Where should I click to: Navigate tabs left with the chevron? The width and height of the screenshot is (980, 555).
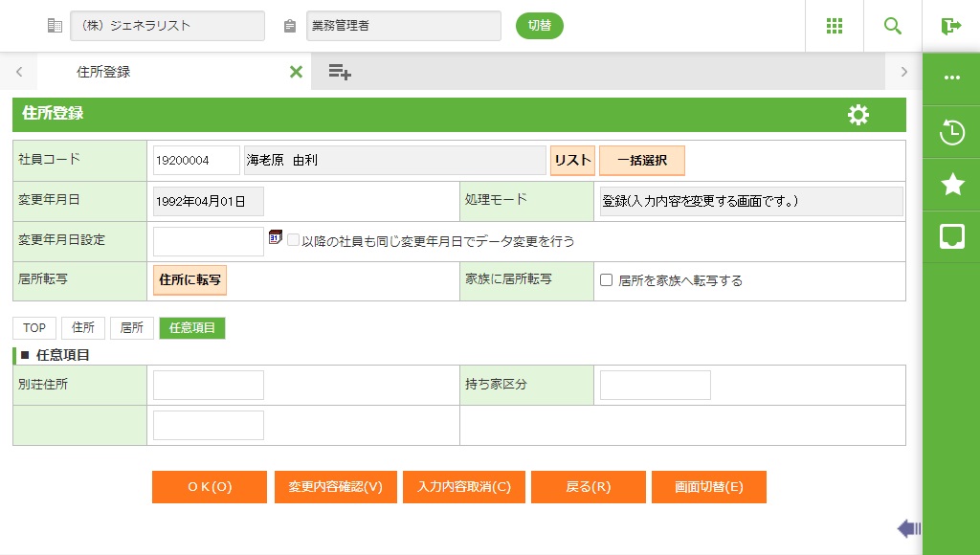point(19,72)
